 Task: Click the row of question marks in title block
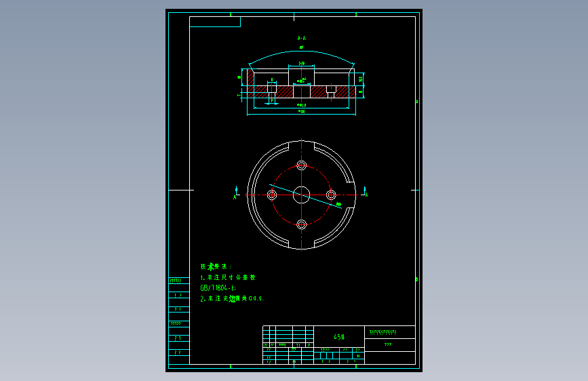(x=383, y=332)
